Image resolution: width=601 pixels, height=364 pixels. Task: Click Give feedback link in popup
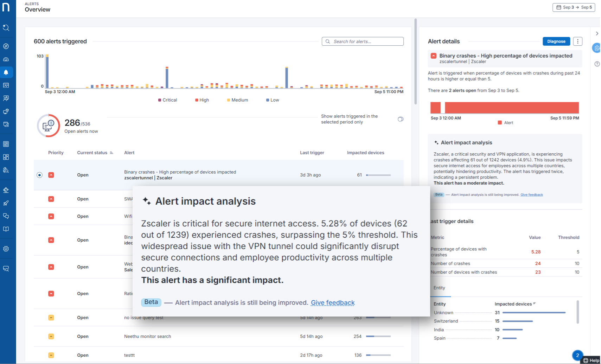(332, 303)
